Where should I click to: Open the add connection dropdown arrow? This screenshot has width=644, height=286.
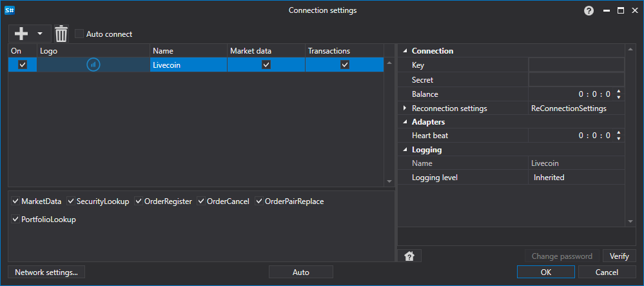tap(40, 34)
